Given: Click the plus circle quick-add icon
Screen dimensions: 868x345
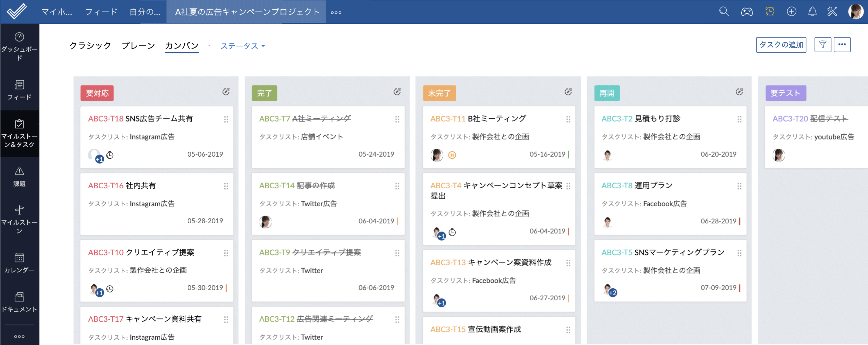Looking at the screenshot, I should pyautogui.click(x=791, y=12).
